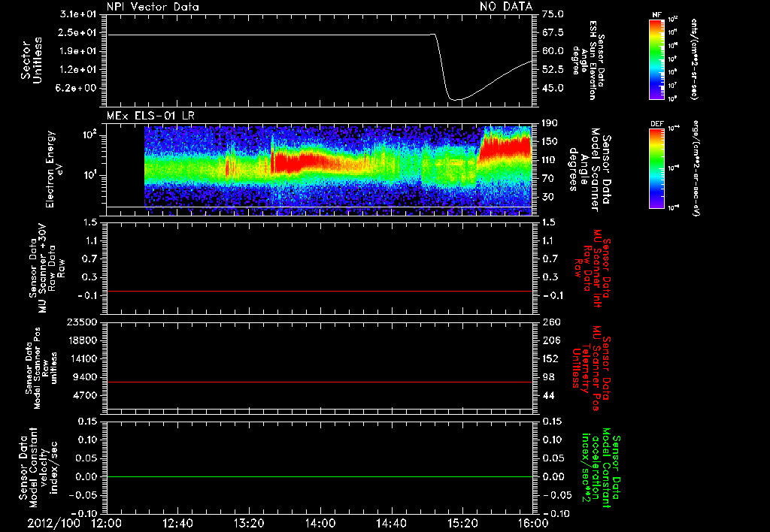Viewport: 770px width, 532px height.
Task: Click the '2012/100' date label
Action: pos(53,523)
